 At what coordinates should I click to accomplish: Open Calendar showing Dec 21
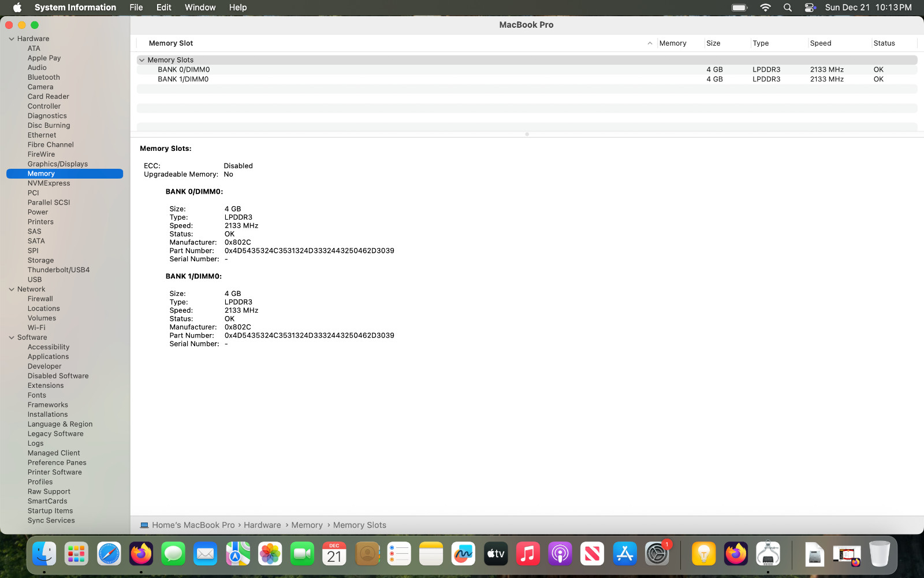(x=334, y=554)
